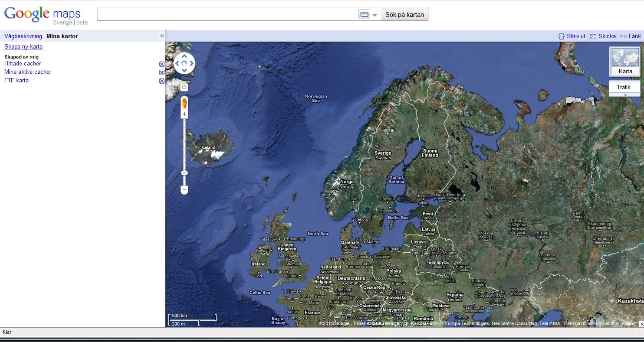Zoom out with the minus button

coord(184,190)
